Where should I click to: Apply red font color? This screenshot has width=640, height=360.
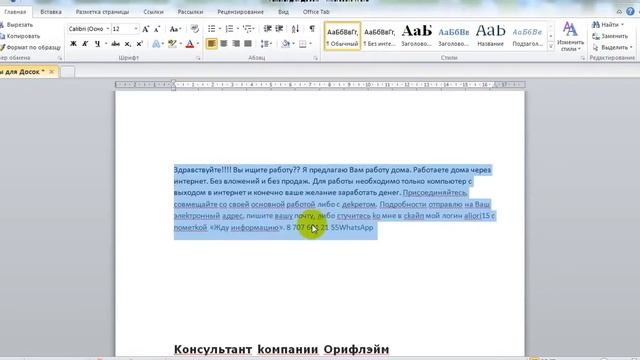(x=190, y=44)
